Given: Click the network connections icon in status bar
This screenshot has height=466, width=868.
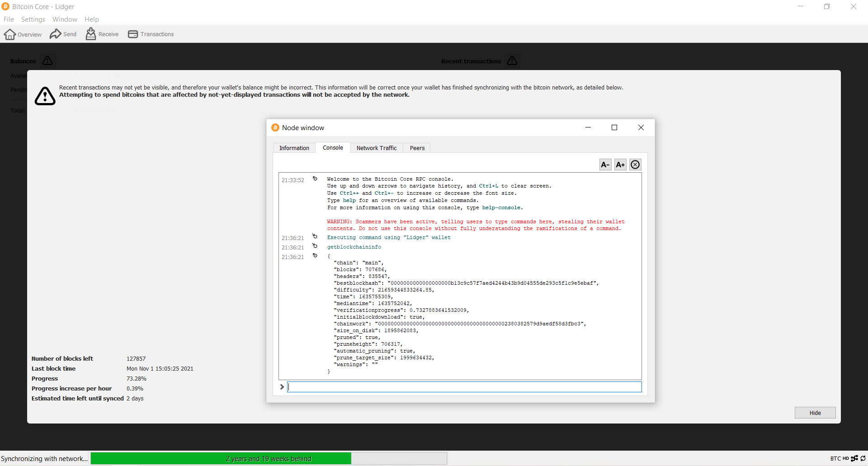Looking at the screenshot, I should point(854,458).
